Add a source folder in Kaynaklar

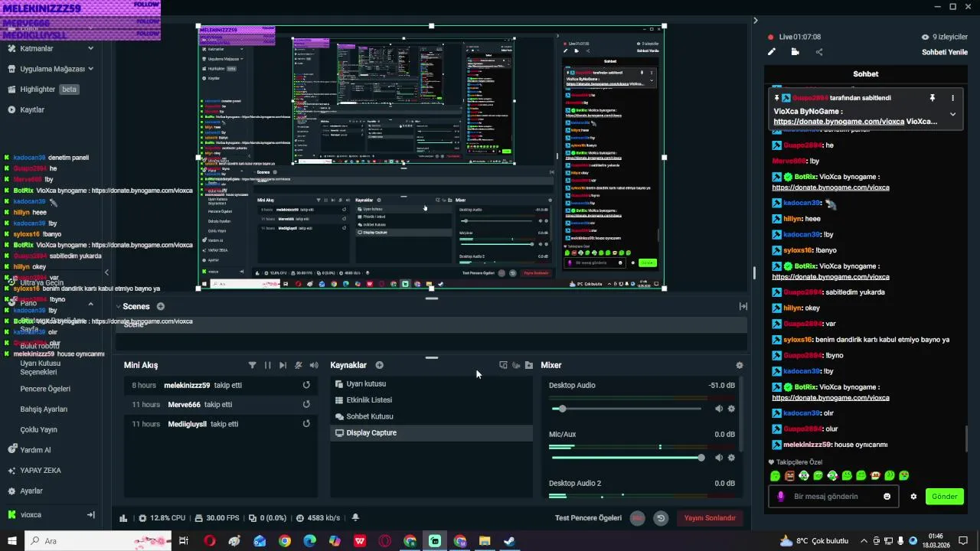coord(529,365)
